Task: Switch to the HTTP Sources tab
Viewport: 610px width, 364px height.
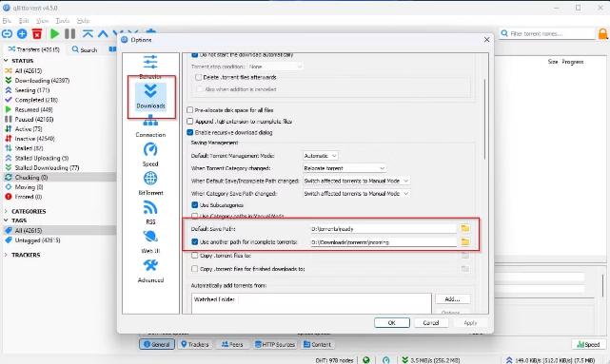Action: coord(275,344)
